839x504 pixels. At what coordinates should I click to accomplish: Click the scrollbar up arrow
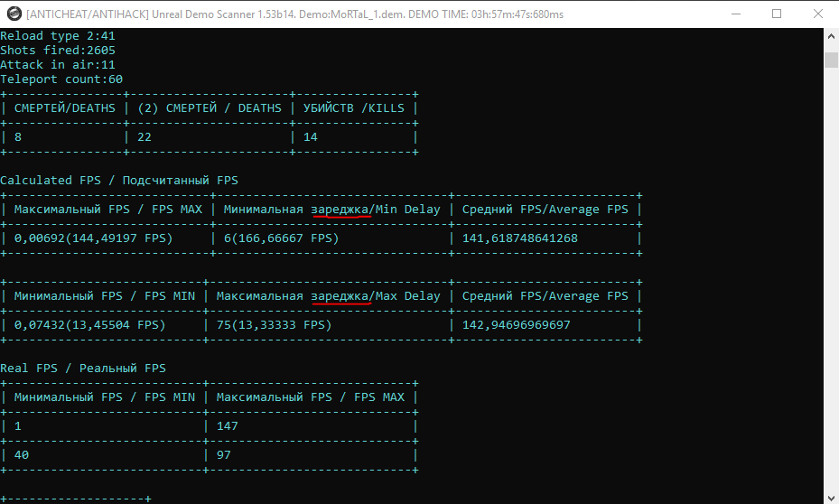831,36
